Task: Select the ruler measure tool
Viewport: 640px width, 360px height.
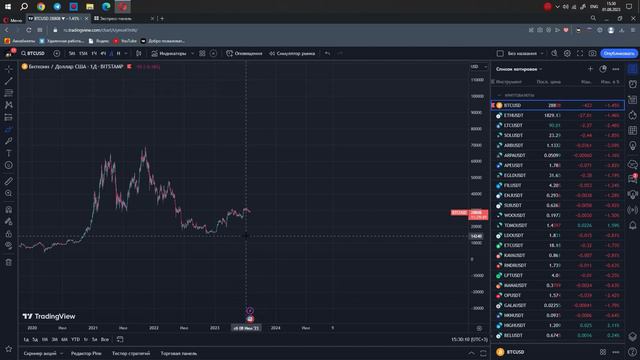Action: [9, 181]
